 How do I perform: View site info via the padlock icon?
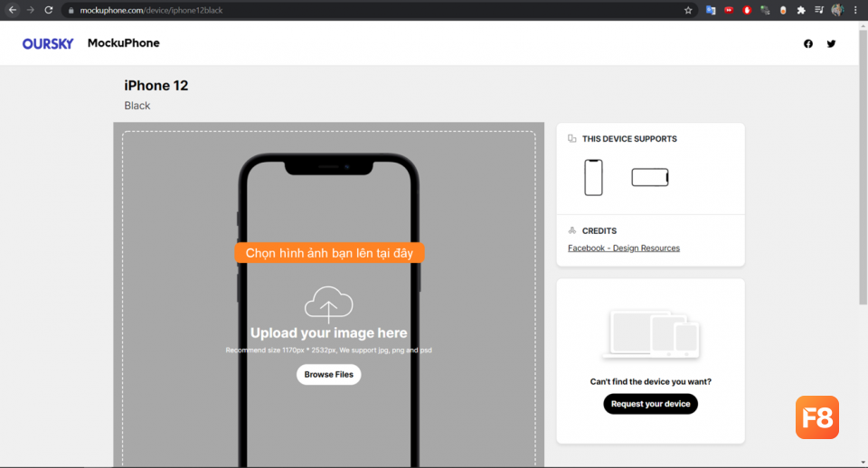click(x=71, y=11)
